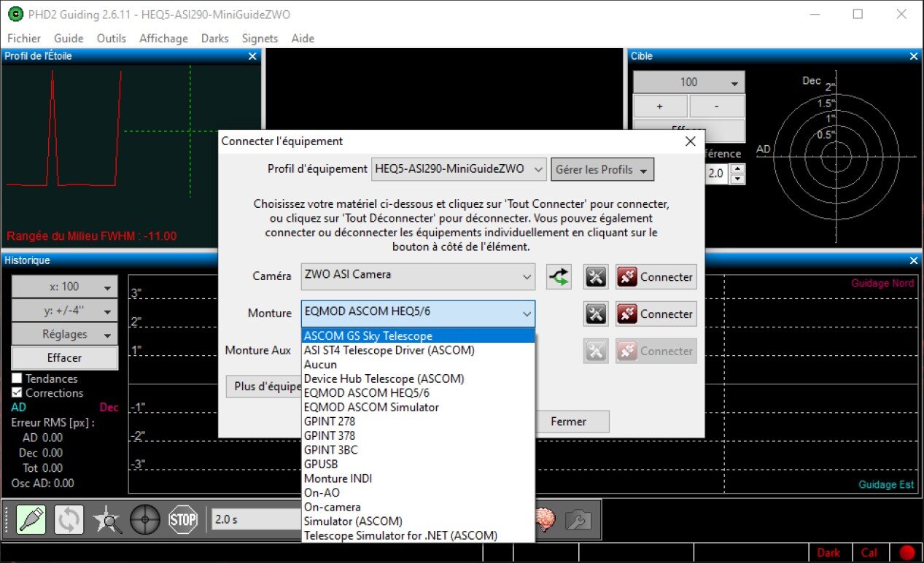Screen dimensions: 924x563
Task: Click the Plus d'équipement button
Action: (x=264, y=387)
